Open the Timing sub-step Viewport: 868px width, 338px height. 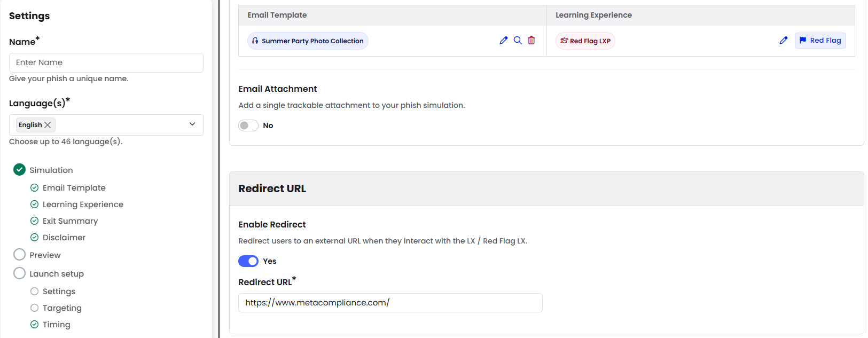click(x=57, y=325)
